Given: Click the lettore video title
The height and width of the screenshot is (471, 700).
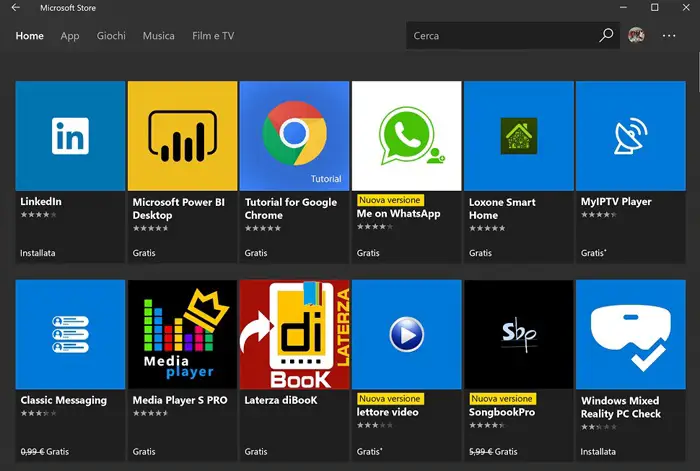Looking at the screenshot, I should [x=388, y=412].
